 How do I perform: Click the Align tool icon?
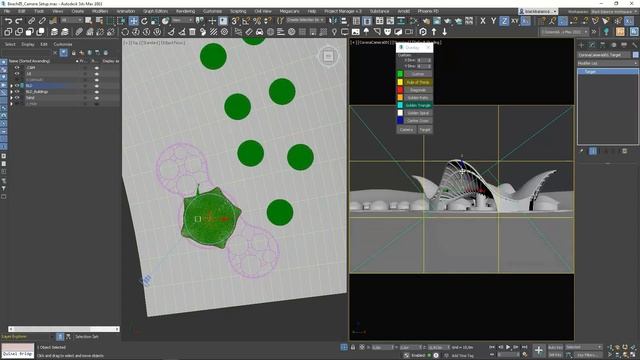click(344, 20)
